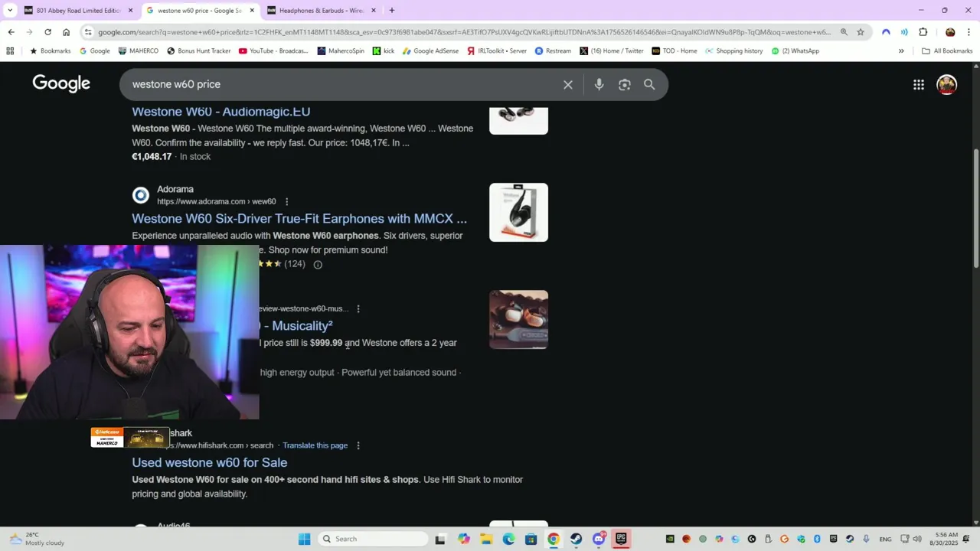Open the kick bookmark

click(384, 51)
